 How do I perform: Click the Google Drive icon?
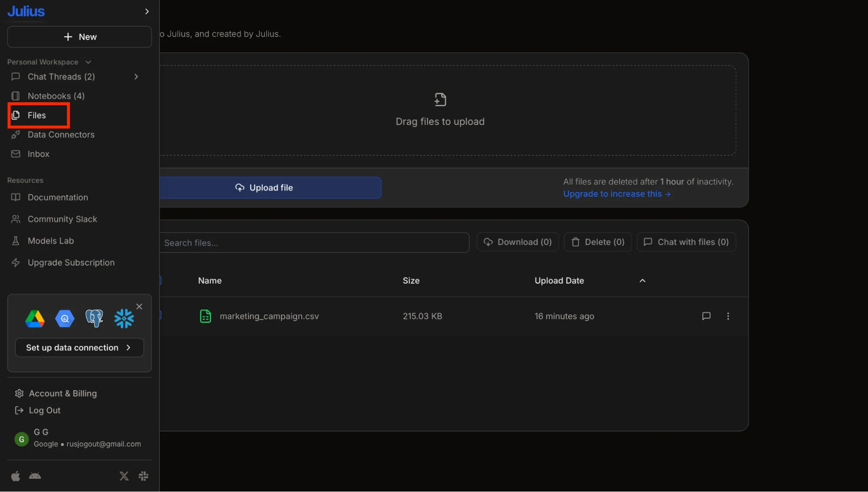click(35, 319)
